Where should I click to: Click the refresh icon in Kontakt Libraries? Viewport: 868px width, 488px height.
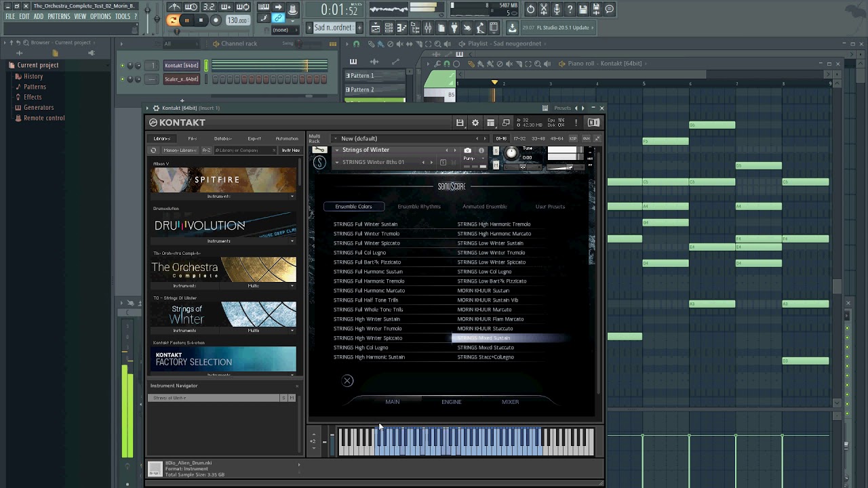click(153, 150)
